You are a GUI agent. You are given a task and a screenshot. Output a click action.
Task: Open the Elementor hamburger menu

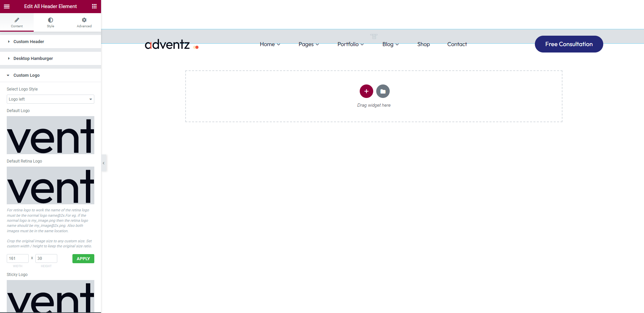[x=7, y=6]
